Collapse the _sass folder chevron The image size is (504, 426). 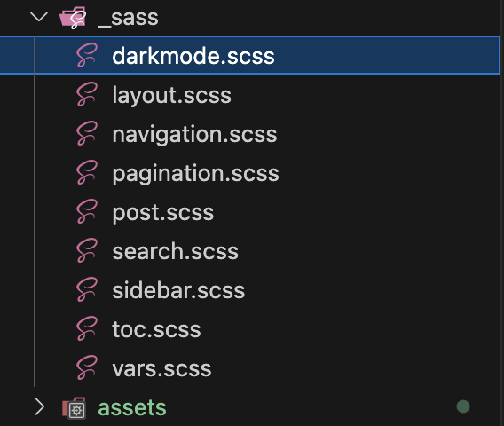pos(39,17)
